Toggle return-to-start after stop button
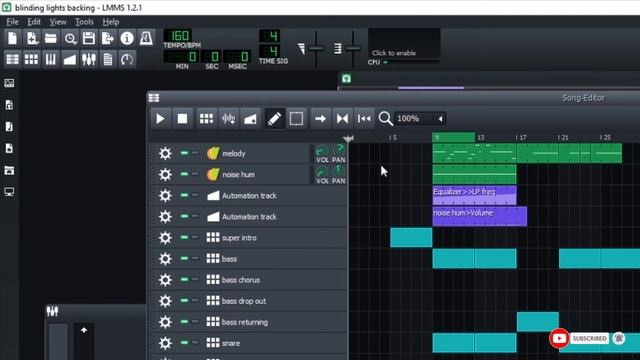Screen dimensions: 640x360 364,119
